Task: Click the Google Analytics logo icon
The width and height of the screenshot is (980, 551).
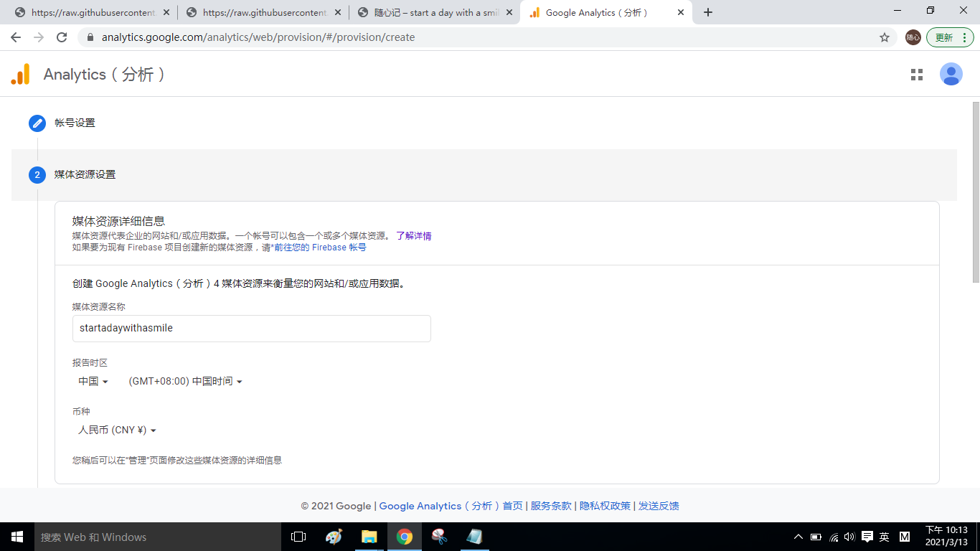Action: point(20,74)
